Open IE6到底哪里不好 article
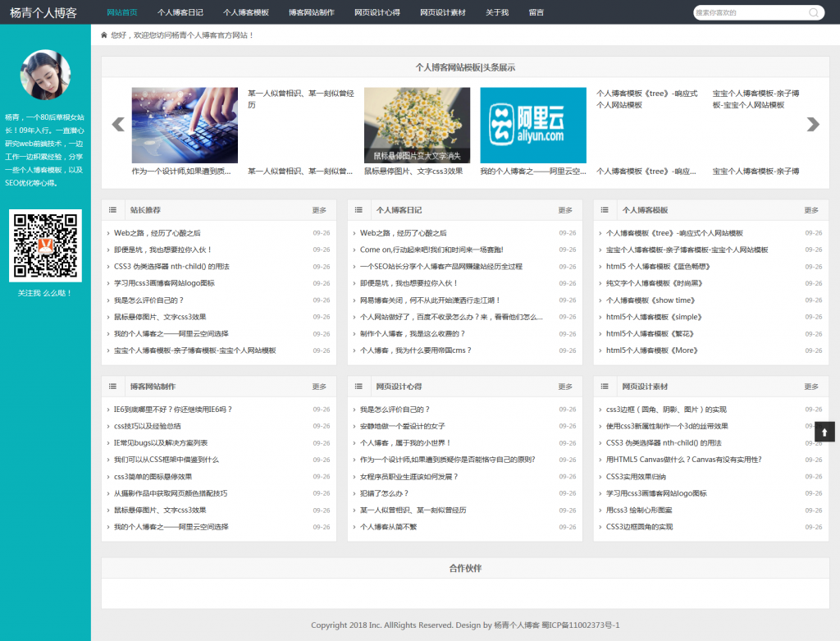This screenshot has width=840, height=641. [173, 410]
